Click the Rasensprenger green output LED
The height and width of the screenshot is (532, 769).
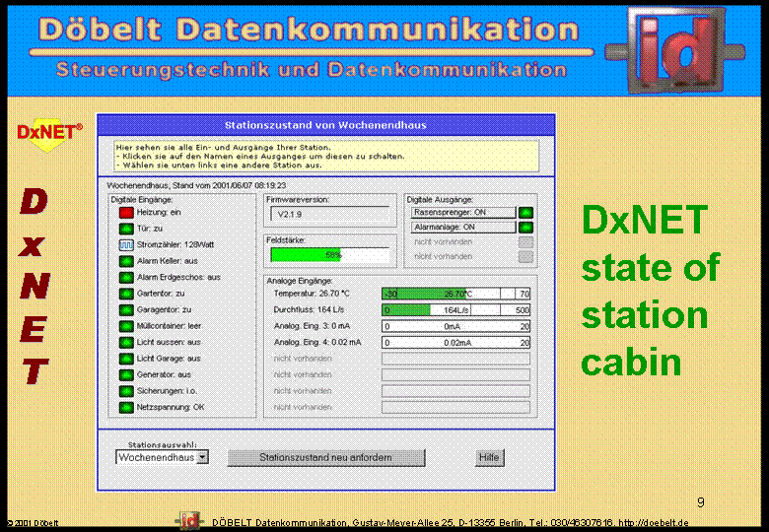(x=525, y=213)
